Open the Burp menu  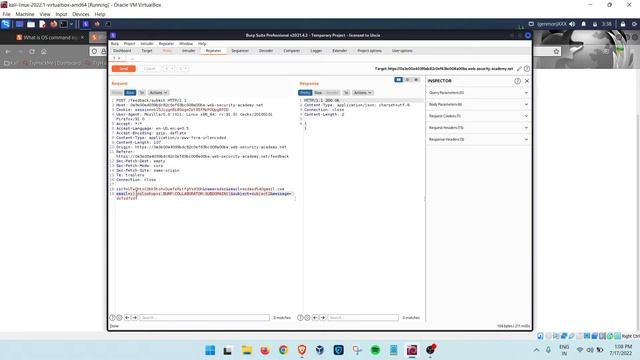(x=115, y=44)
